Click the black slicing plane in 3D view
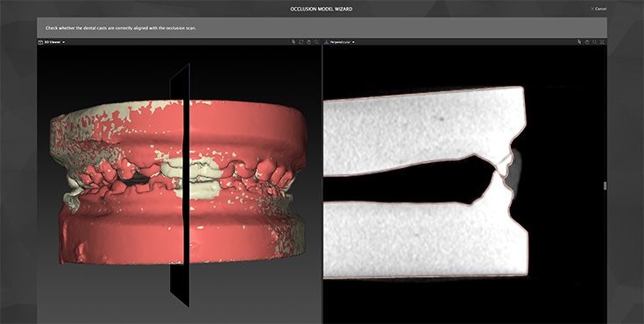This screenshot has width=644, height=324. click(x=180, y=186)
